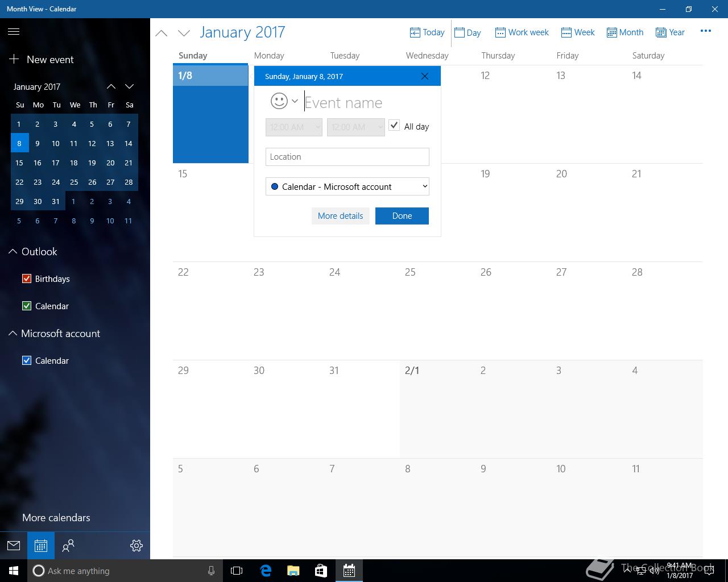Toggle Microsoft account Calendar checkbox
Screen dimensions: 728x582
(x=26, y=360)
